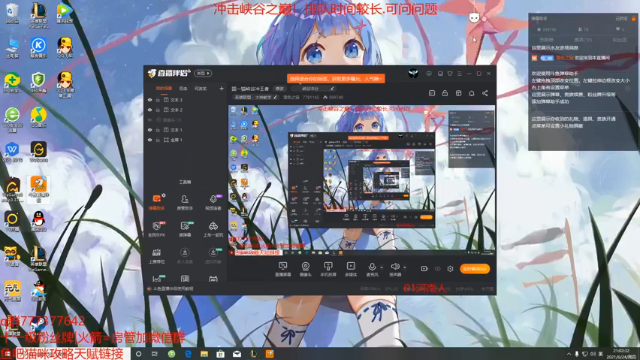Open the Mail app in taskbar
Image resolution: width=640 pixels, height=360 pixels.
(x=237, y=354)
